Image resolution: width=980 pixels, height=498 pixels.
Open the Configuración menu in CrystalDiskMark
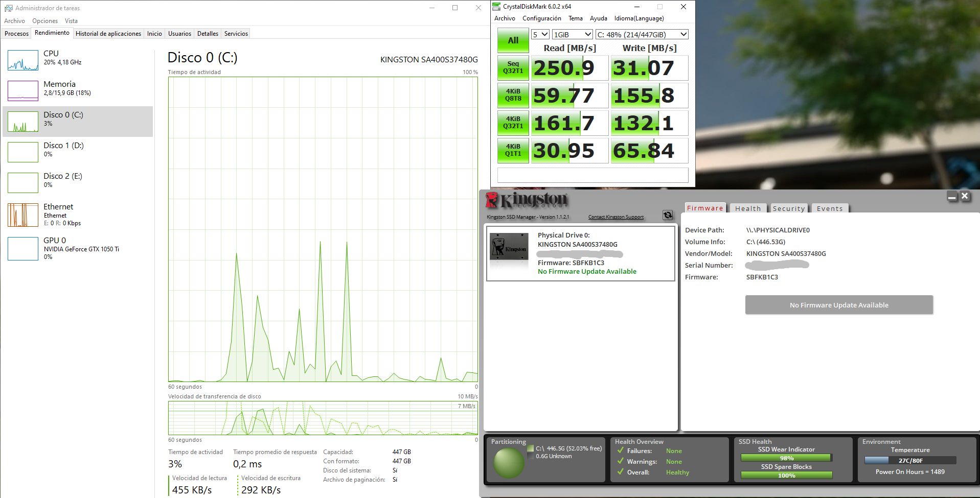tap(541, 18)
